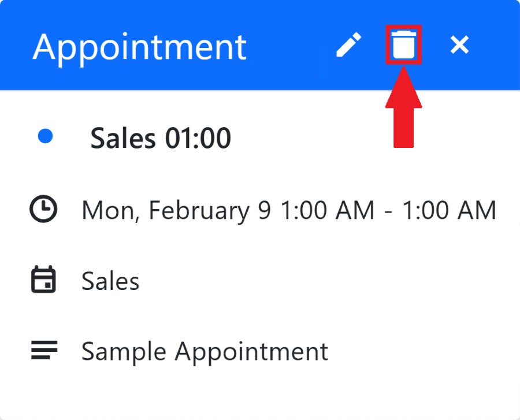Screen dimensions: 520x420
Task: Click the Sales calendar name label
Action: pyautogui.click(x=110, y=281)
